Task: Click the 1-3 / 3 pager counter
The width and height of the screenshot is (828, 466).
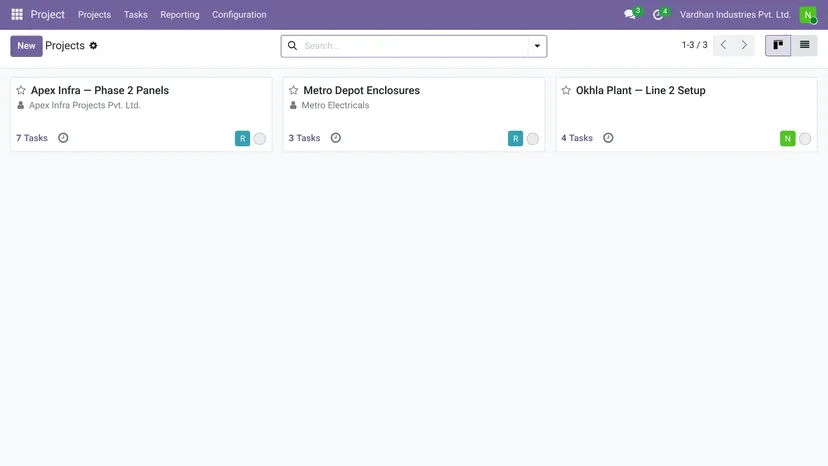Action: click(x=694, y=45)
